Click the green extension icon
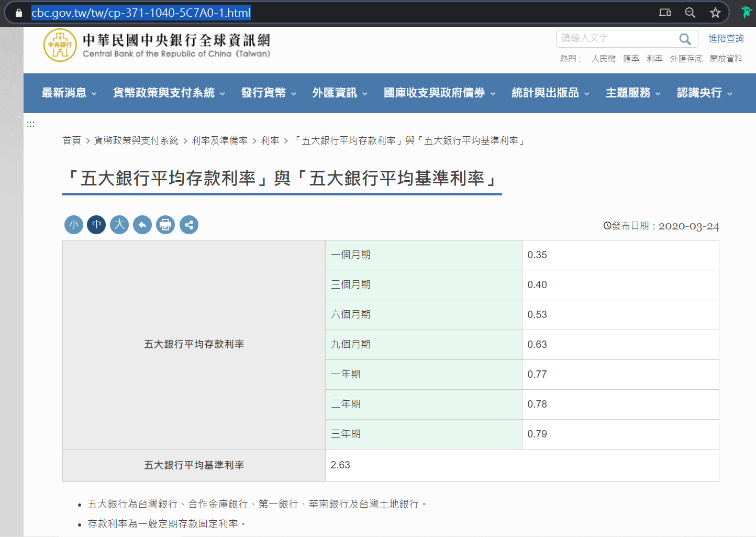 [747, 13]
